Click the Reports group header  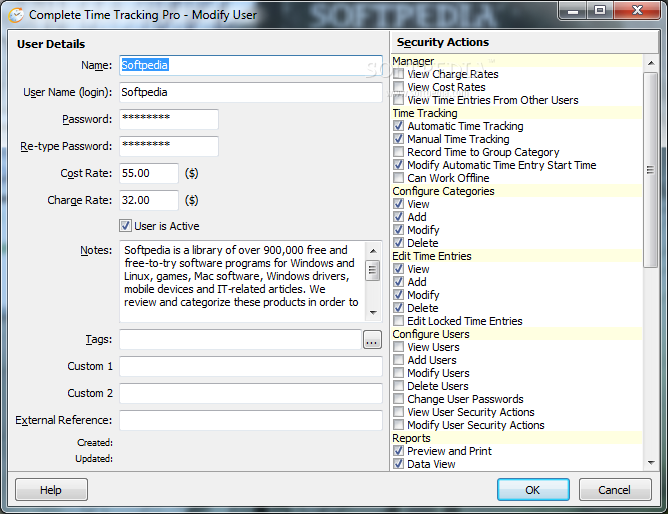[x=517, y=438]
